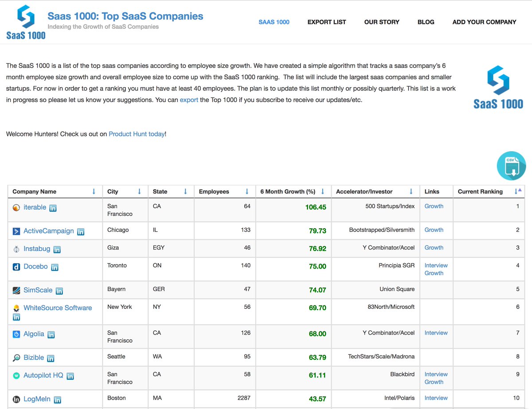Open ADD YOUR COMPANY page
This screenshot has width=532, height=409.
click(484, 22)
